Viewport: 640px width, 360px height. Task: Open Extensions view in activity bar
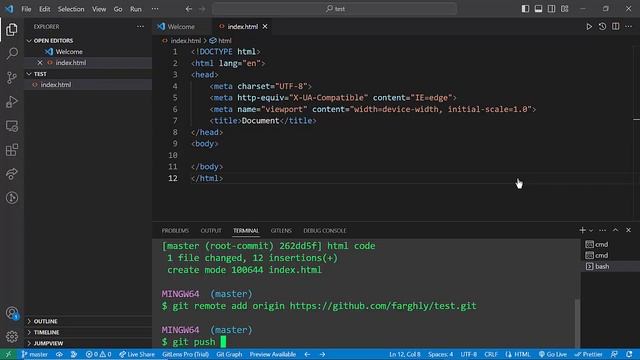[x=12, y=150]
